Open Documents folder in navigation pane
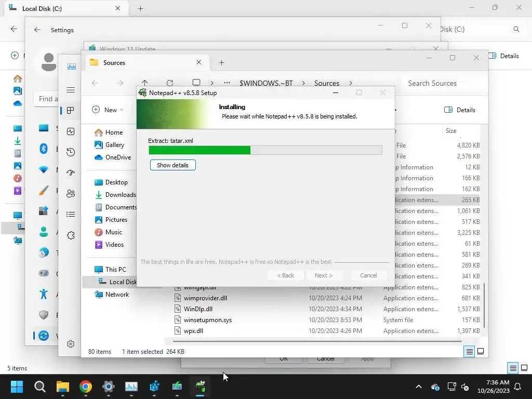Image resolution: width=532 pixels, height=399 pixels. [115, 207]
